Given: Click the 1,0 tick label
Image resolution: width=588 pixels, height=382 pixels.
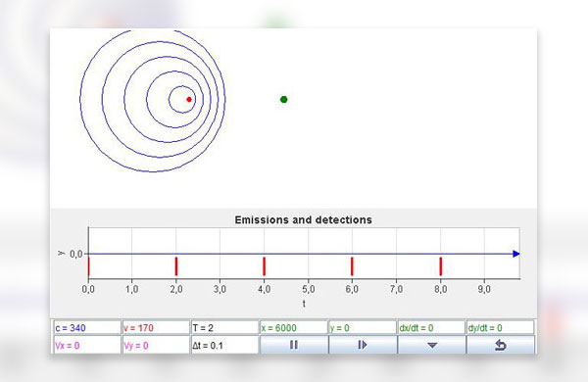Looking at the screenshot, I should click(x=131, y=289).
